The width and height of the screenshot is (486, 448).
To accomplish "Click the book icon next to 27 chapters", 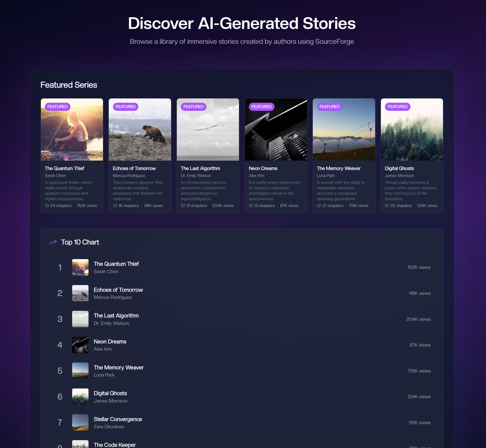I will (x=319, y=206).
